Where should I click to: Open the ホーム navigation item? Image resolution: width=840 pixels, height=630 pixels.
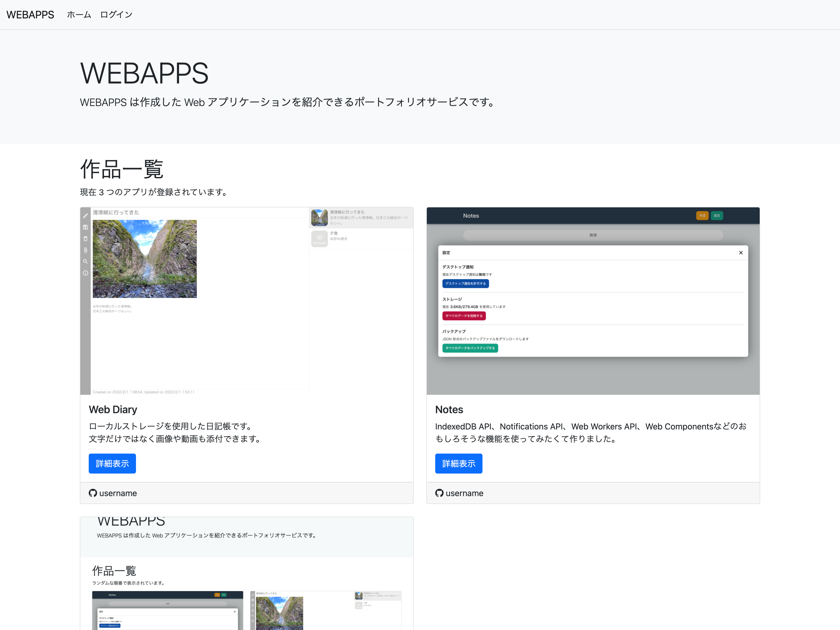(78, 14)
